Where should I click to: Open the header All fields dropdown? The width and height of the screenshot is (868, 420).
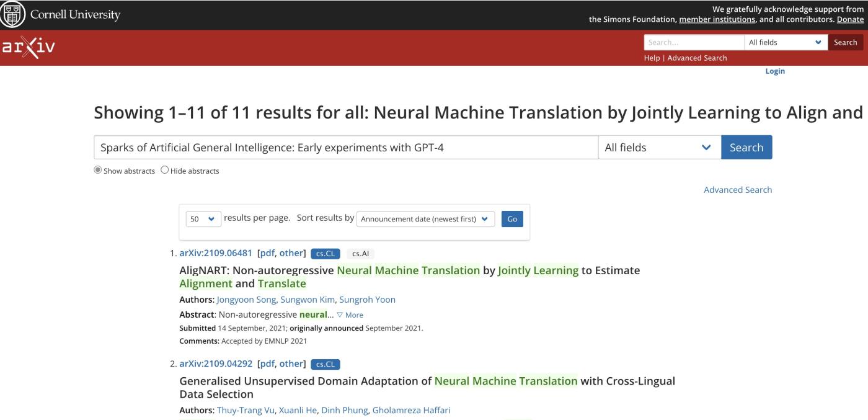click(x=786, y=42)
